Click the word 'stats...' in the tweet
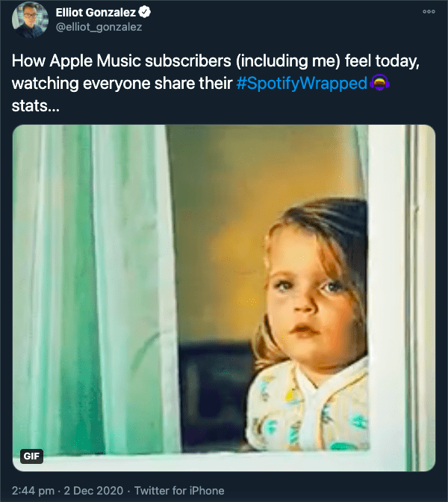Viewport: 448px width, 502px height. 36,106
